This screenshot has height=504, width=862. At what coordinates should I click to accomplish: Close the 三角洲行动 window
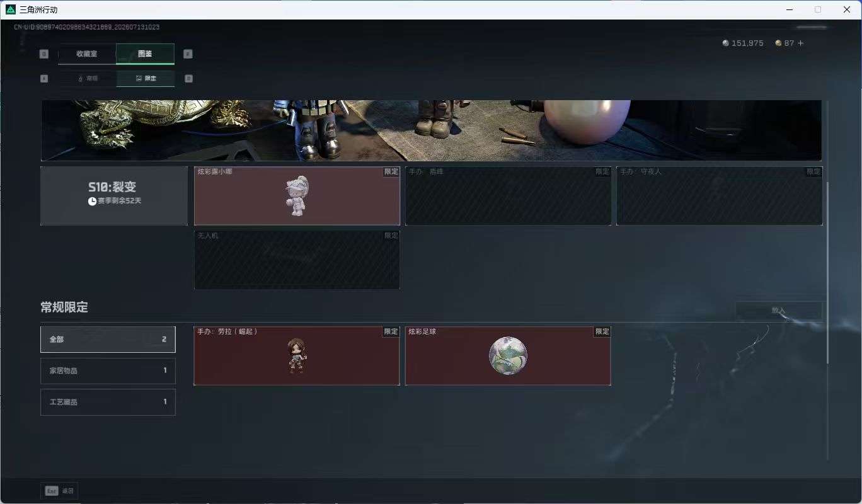[847, 9]
